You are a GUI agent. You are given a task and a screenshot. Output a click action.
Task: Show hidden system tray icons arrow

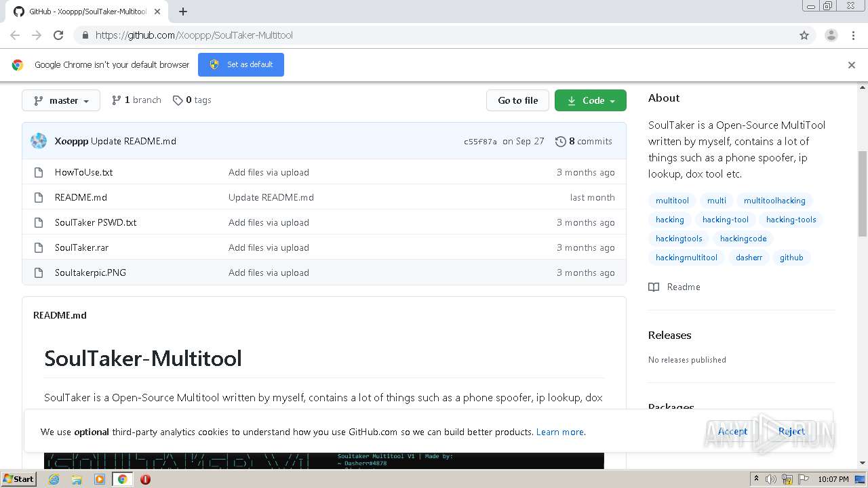click(756, 479)
